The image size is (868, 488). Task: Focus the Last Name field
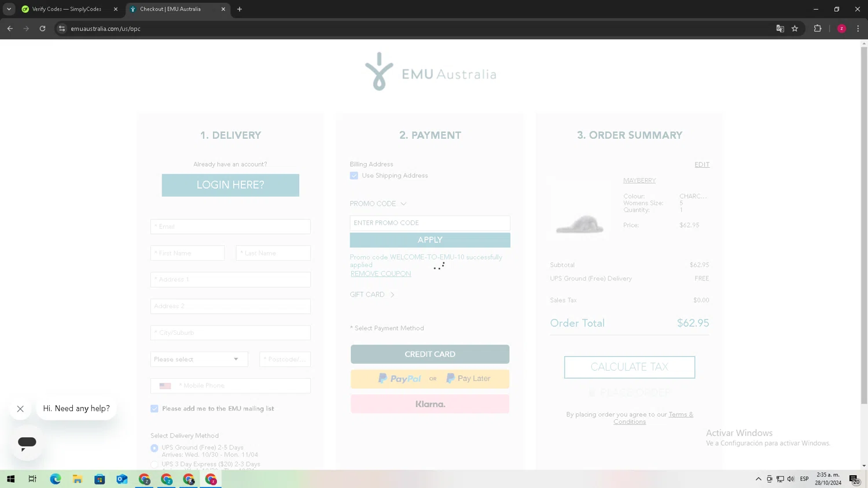[x=273, y=253]
